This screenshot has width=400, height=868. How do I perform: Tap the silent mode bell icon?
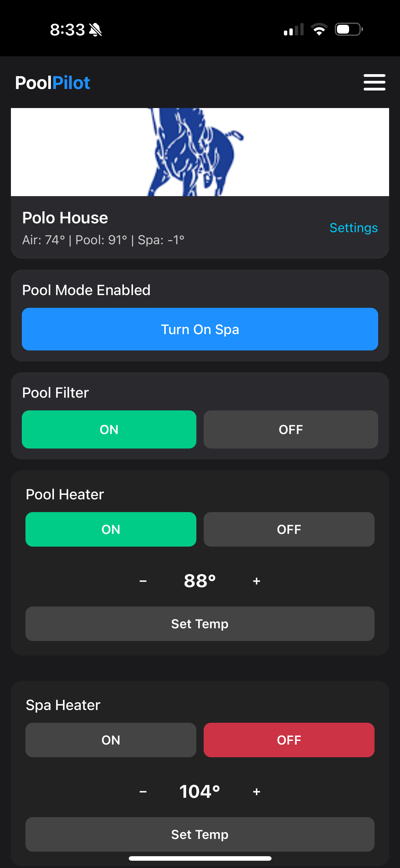[95, 30]
